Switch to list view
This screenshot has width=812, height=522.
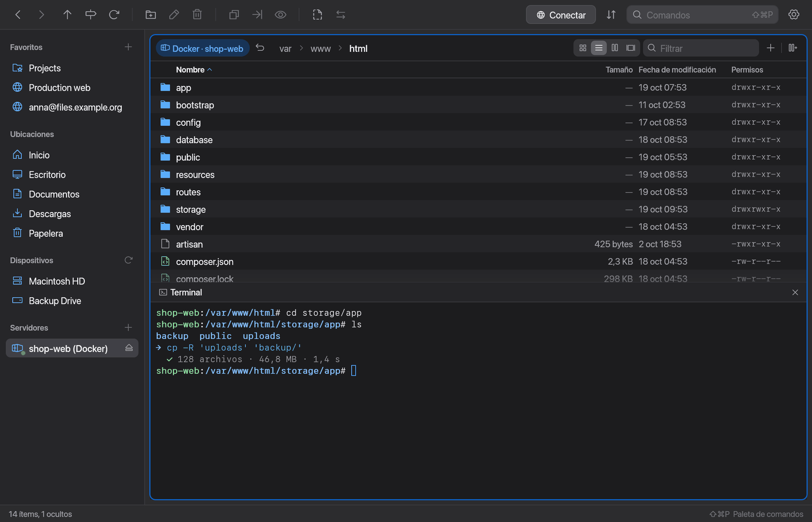599,48
